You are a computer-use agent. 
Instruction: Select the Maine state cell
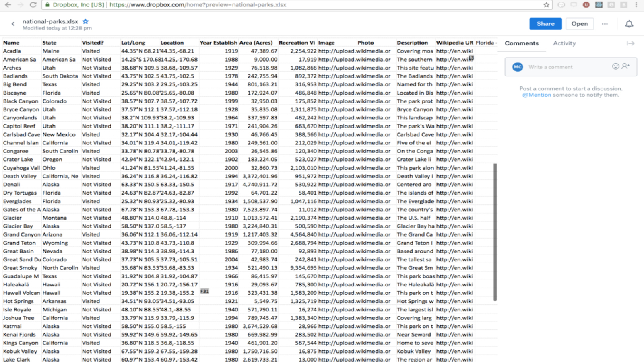(51, 51)
